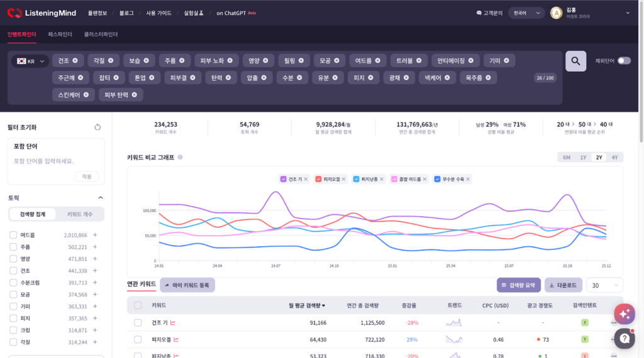Click the plus icon next to 여드름

(95, 235)
